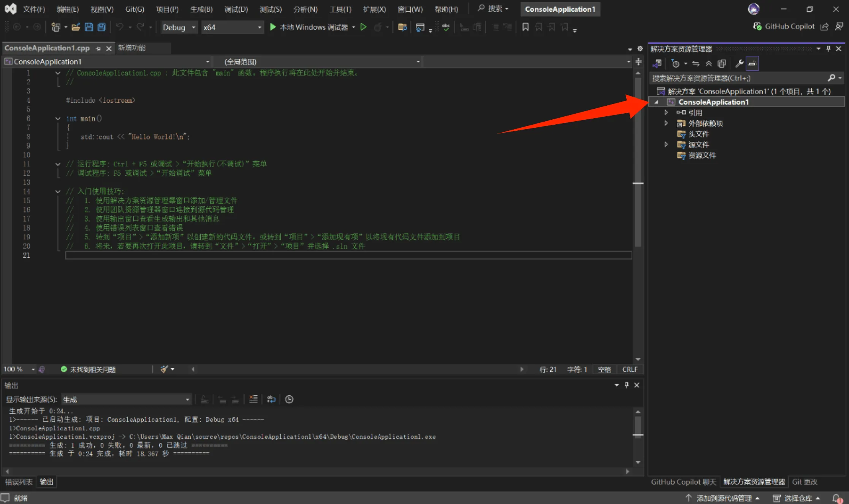Click the Open File folder icon

point(76,27)
